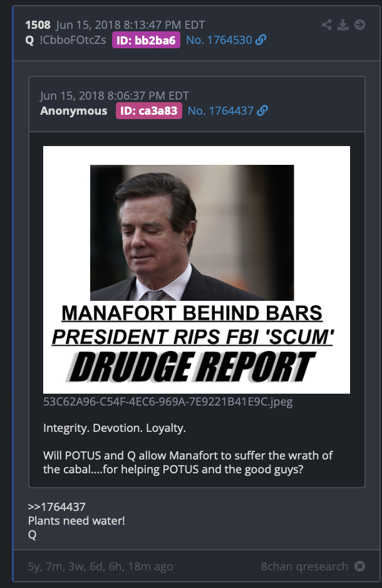
Task: Click the share icon in post header
Action: tap(326, 24)
